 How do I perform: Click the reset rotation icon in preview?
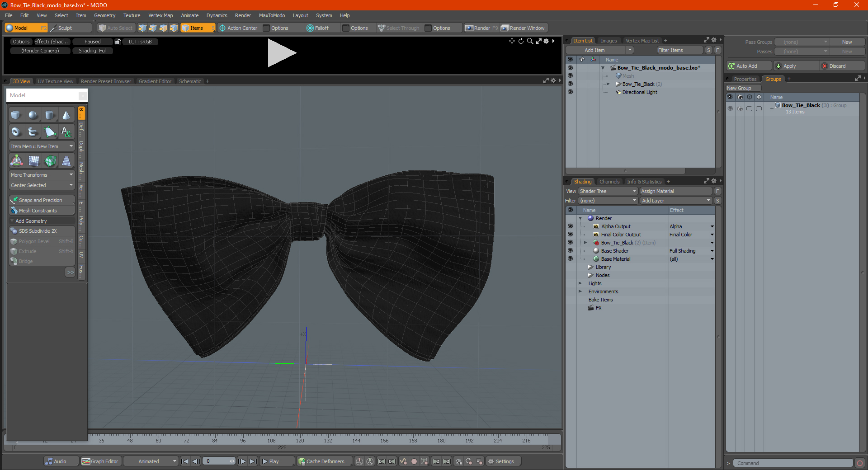(x=521, y=41)
